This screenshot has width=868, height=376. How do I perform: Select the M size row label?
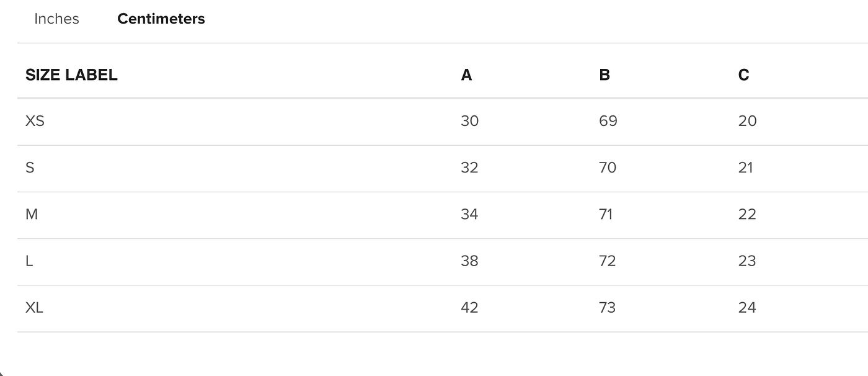tap(32, 214)
